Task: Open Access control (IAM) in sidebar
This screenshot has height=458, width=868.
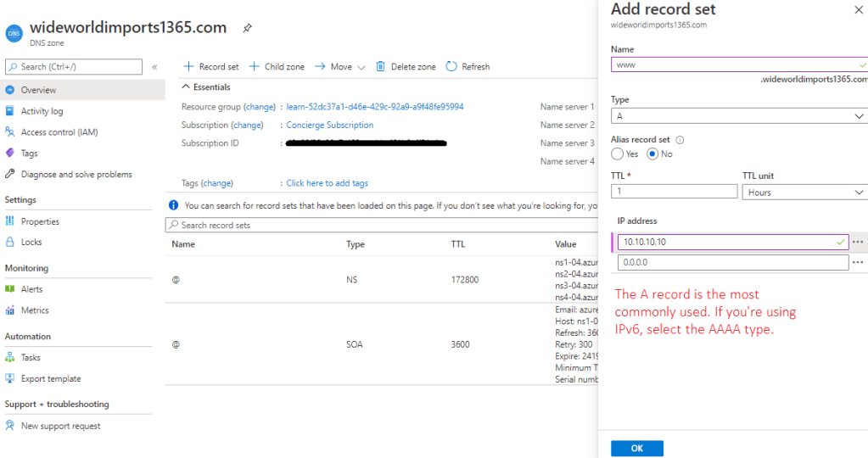Action: (59, 132)
